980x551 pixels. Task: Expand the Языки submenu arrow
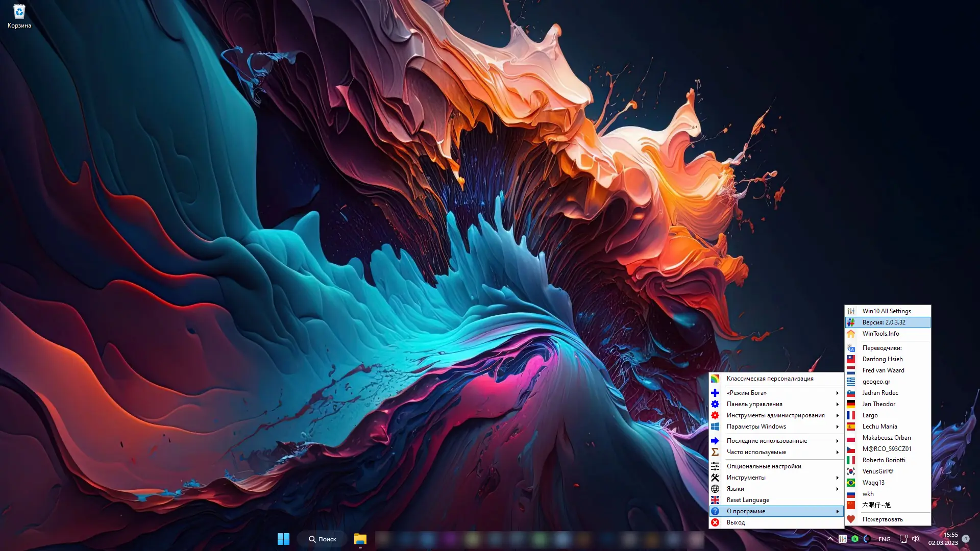click(837, 489)
